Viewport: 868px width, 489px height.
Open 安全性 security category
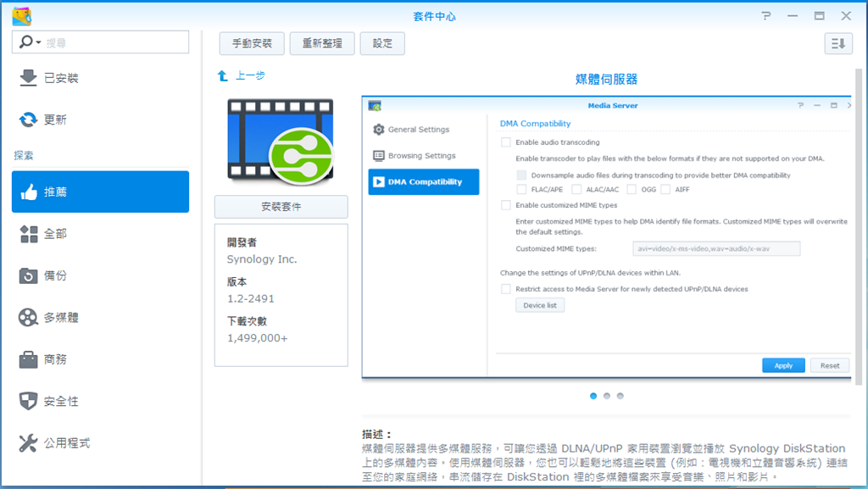coord(100,401)
